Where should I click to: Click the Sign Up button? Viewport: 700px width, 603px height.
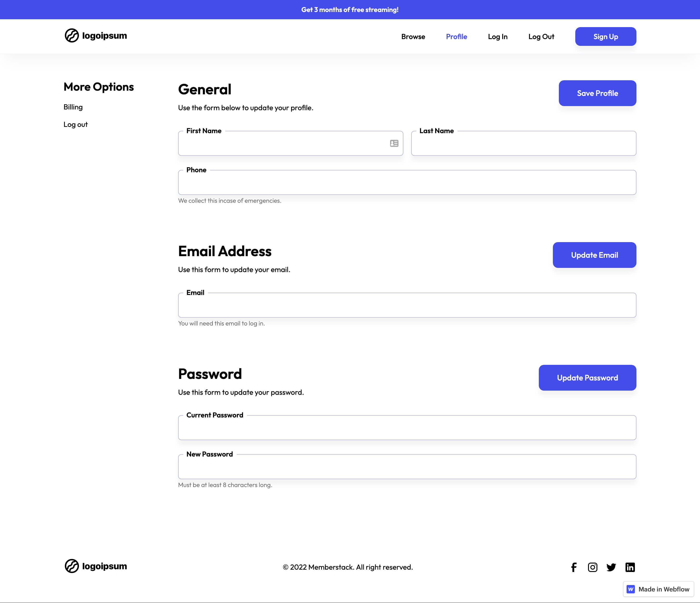tap(605, 36)
